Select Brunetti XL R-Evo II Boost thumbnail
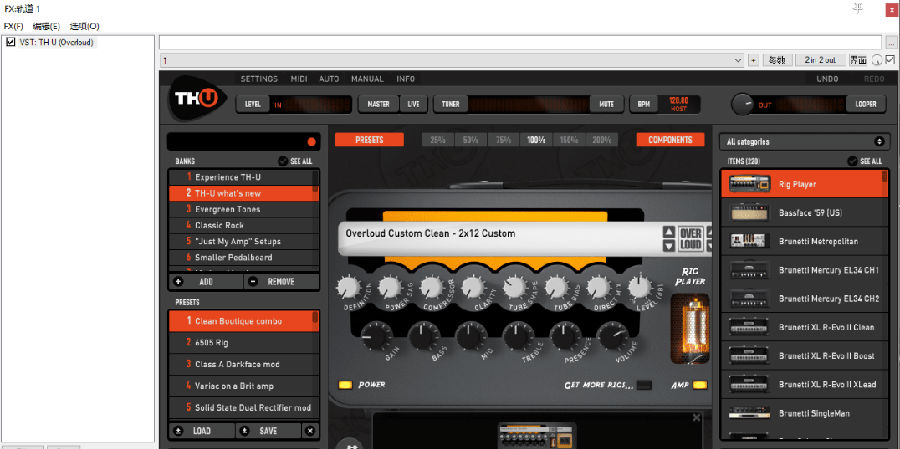900x449 pixels. coord(750,356)
